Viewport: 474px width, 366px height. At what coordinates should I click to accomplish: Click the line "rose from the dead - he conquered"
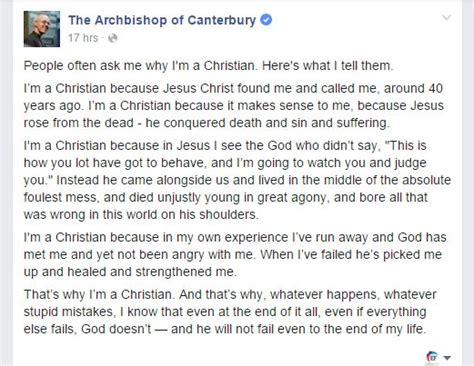coord(206,123)
